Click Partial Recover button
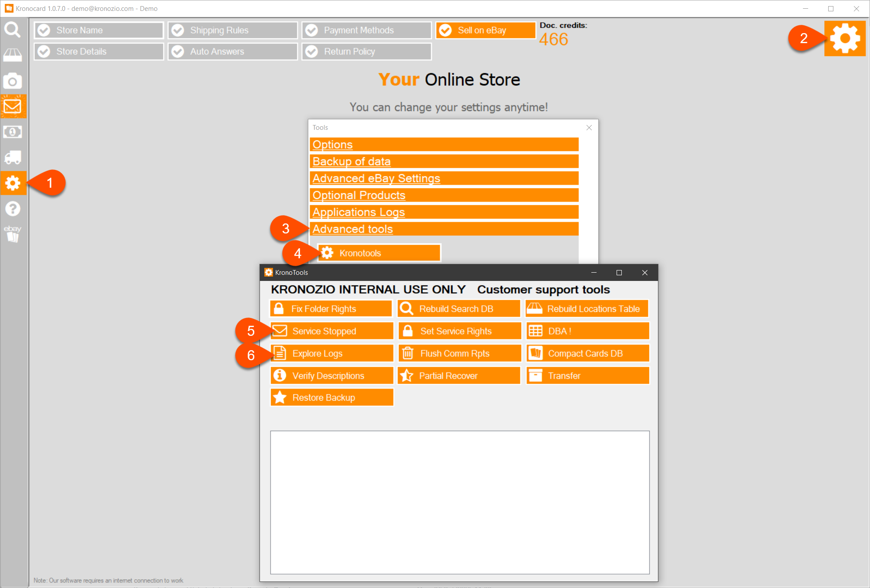 (x=459, y=375)
